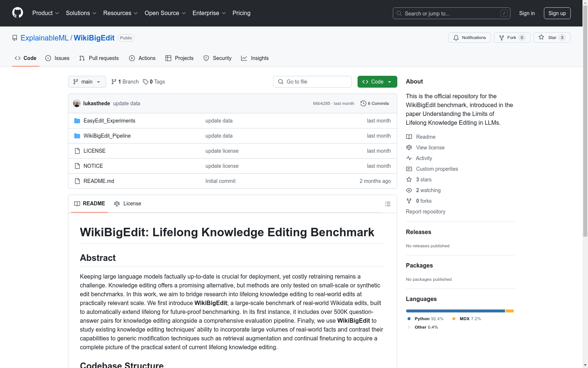
Task: Focus the 'Go to file' search field
Action: [312, 82]
